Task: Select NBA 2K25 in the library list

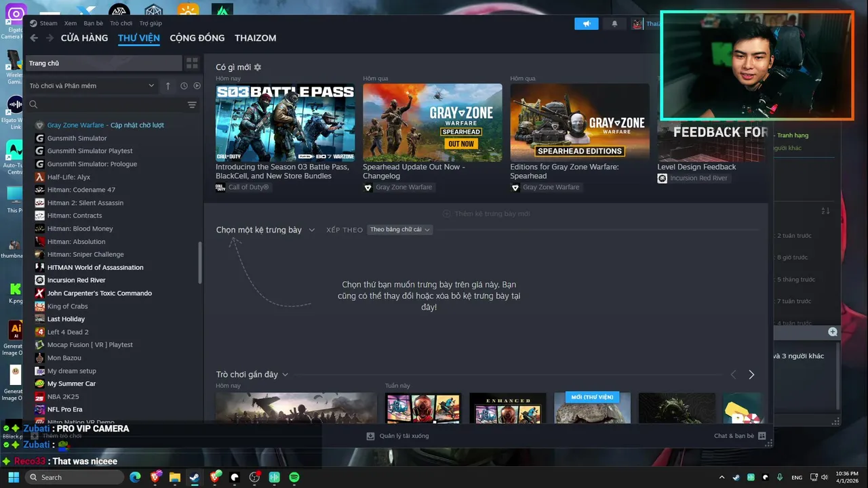Action: [63, 396]
